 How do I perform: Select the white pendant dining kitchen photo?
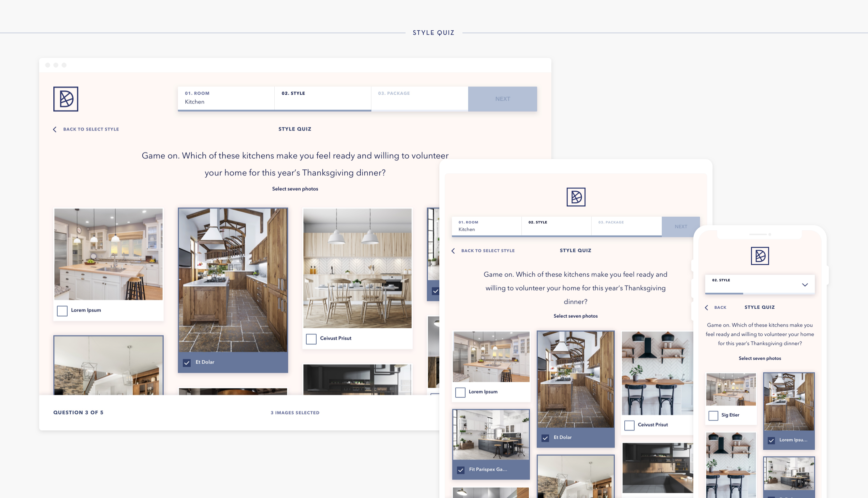357,268
